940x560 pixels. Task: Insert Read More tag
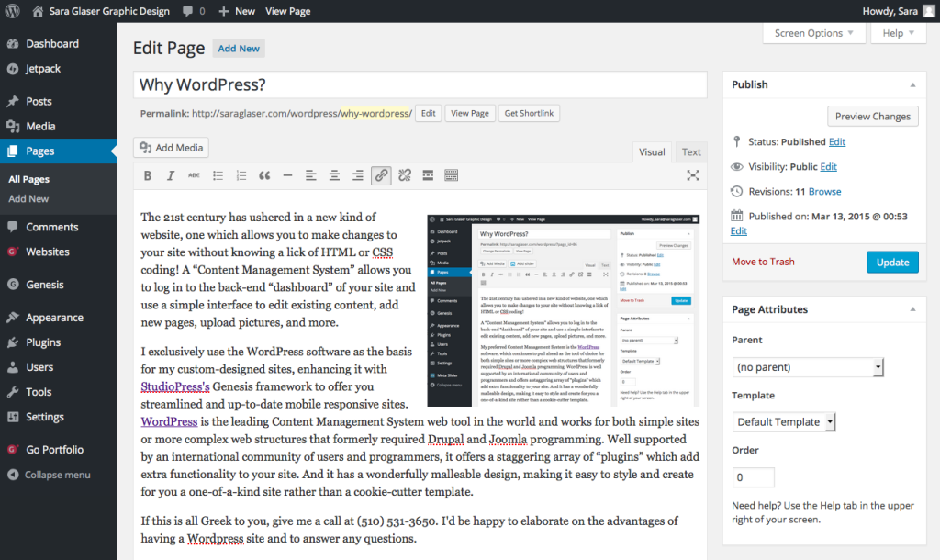(428, 175)
